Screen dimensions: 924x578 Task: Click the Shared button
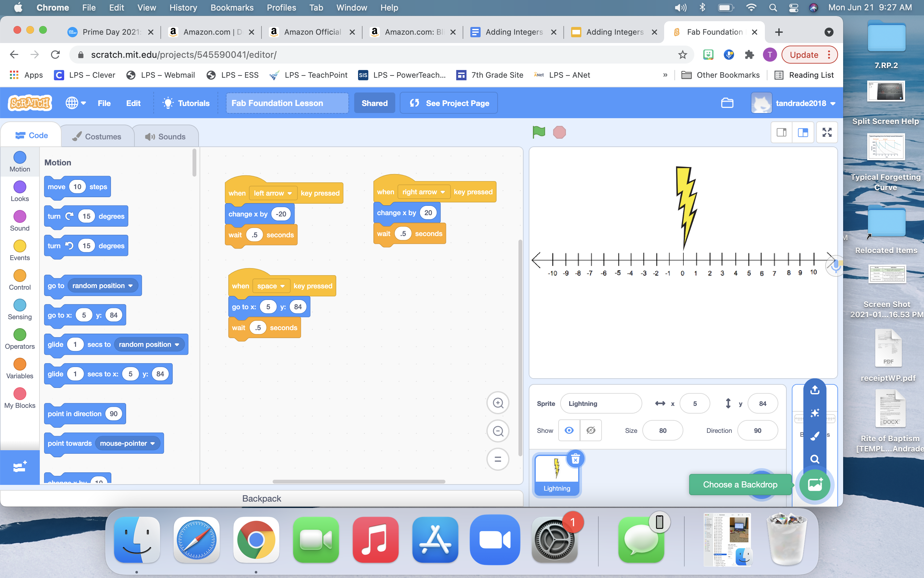(x=374, y=103)
